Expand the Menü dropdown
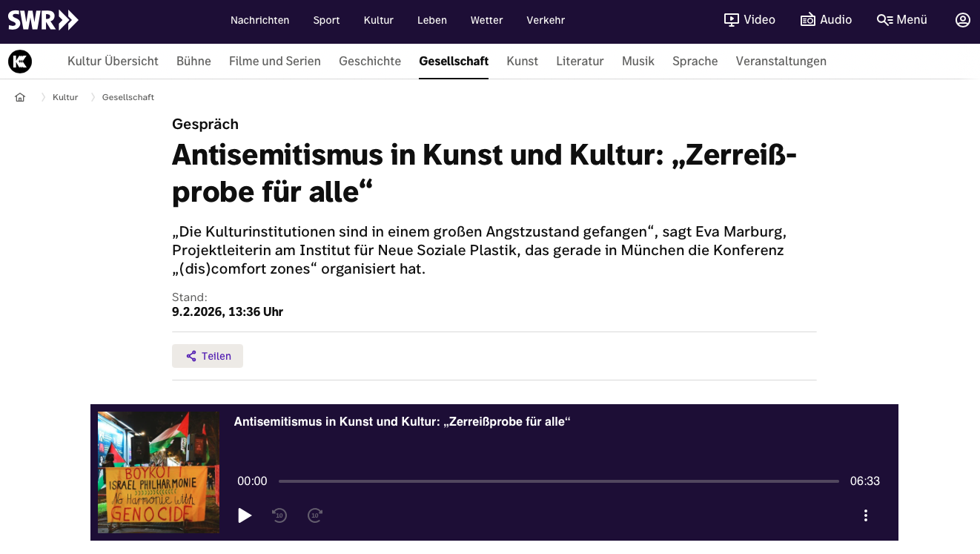980x554 pixels. [910, 20]
